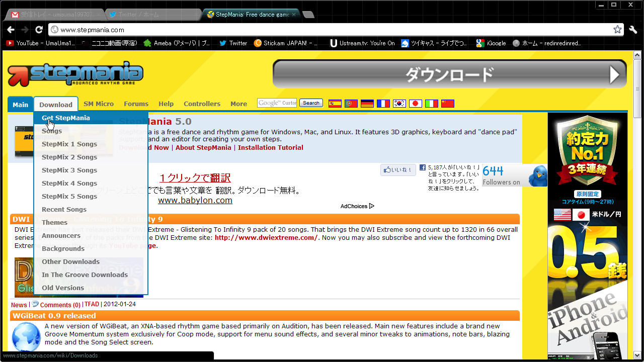This screenshot has width=644, height=362.
Task: Switch language with the German flag
Action: pyautogui.click(x=367, y=104)
